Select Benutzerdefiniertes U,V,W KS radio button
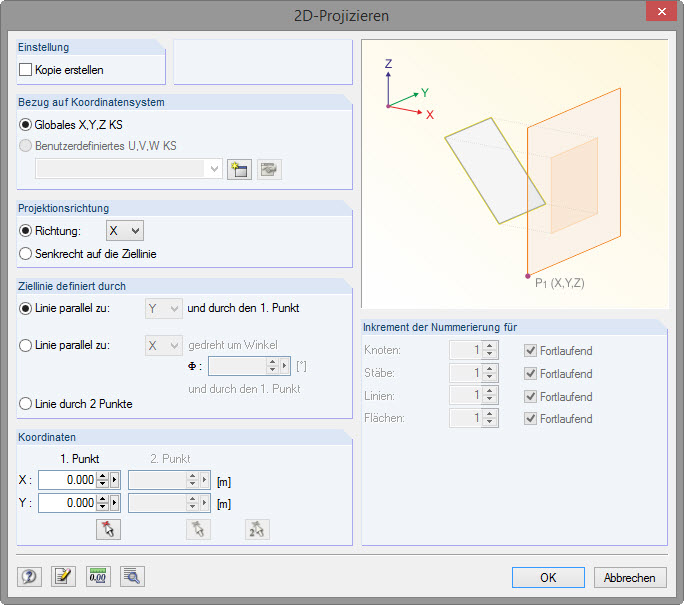The width and height of the screenshot is (684, 605). click(25, 146)
